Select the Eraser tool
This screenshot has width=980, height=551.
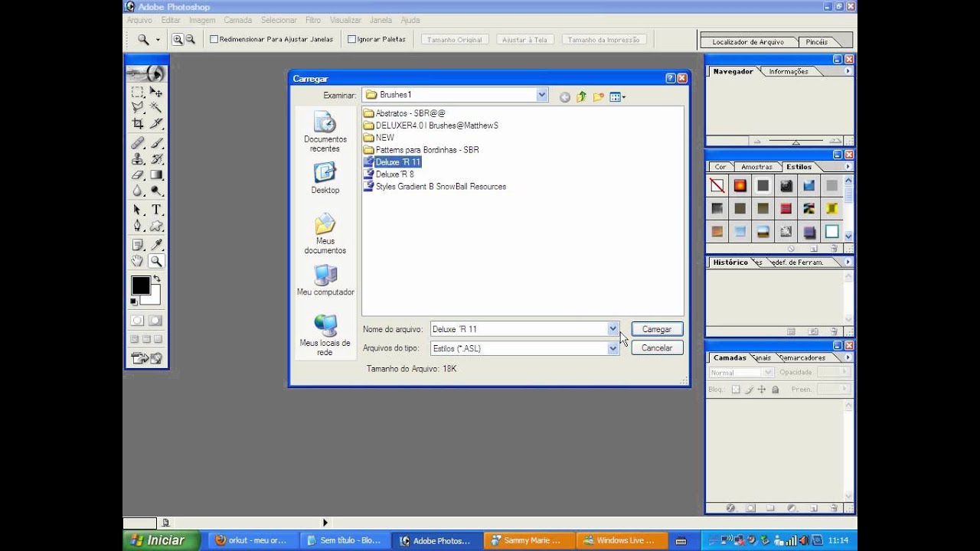tap(138, 175)
